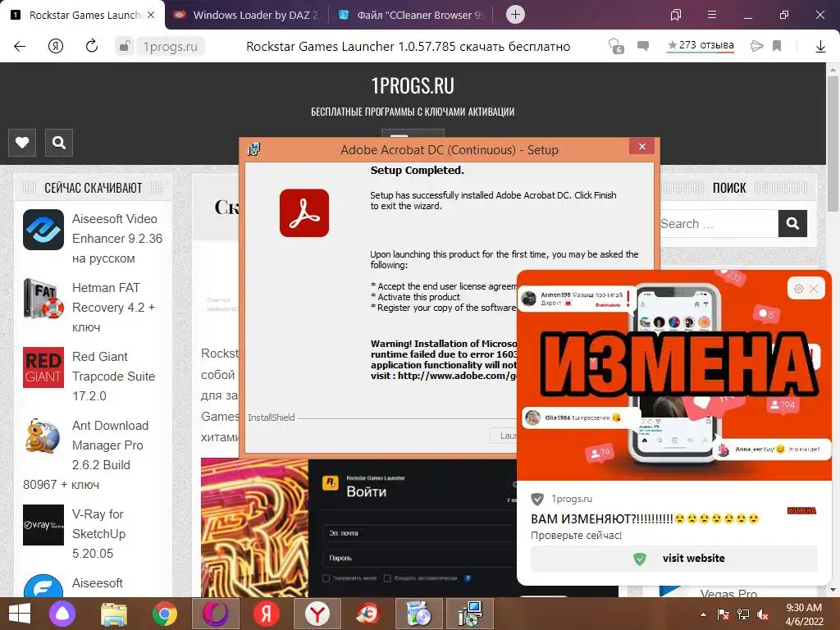Close the Adobe Acrobat DC Setup dialog
The height and width of the screenshot is (630, 840).
tap(642, 146)
